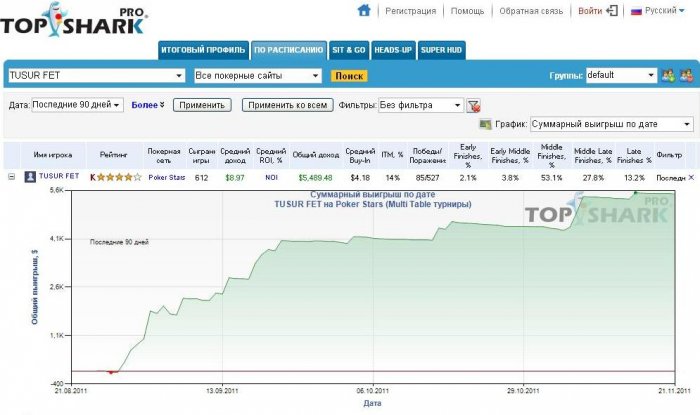The width and height of the screenshot is (700, 415).
Task: Click the $5,489.48 total income cell
Action: (316, 178)
